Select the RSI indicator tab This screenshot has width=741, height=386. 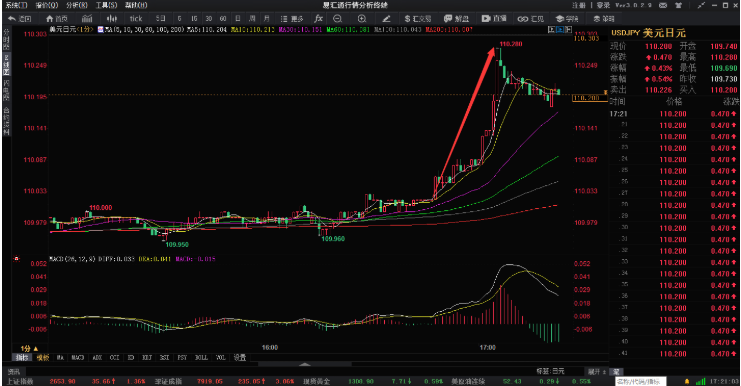(164, 358)
